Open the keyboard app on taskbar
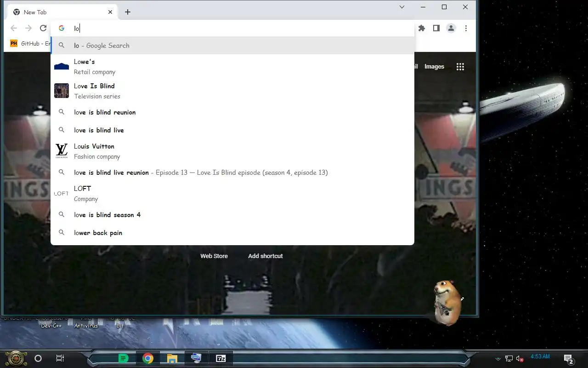 coord(196,358)
